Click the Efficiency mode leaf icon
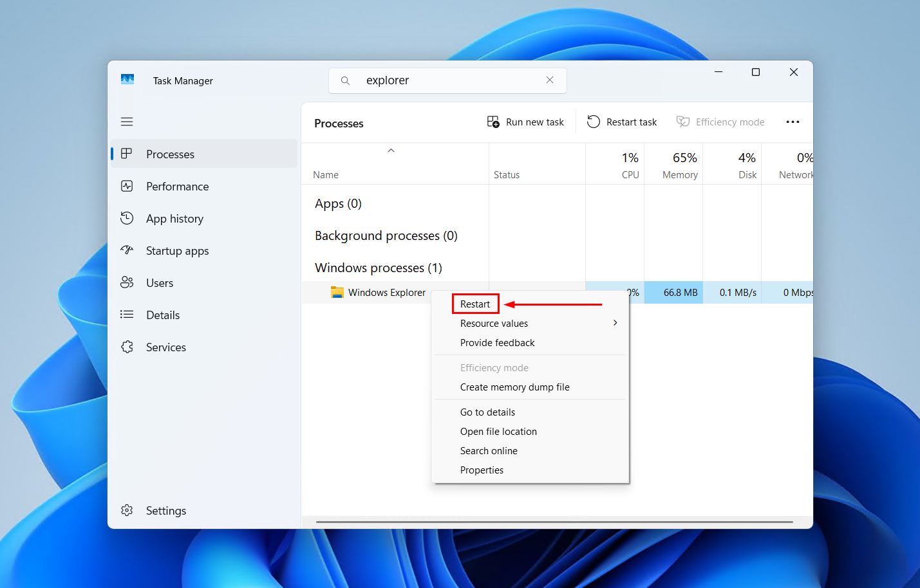The height and width of the screenshot is (588, 920). pyautogui.click(x=683, y=122)
